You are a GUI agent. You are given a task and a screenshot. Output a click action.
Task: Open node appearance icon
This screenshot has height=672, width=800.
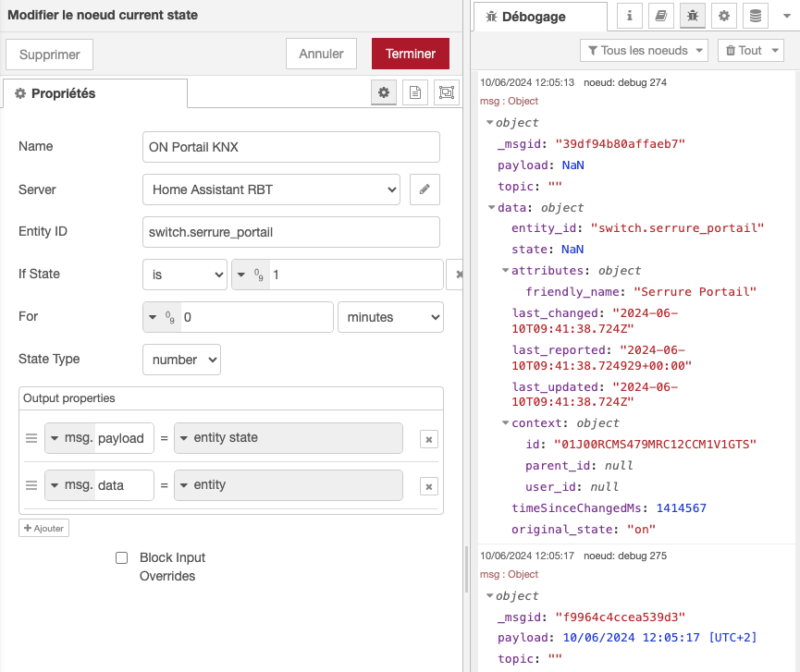coord(447,92)
